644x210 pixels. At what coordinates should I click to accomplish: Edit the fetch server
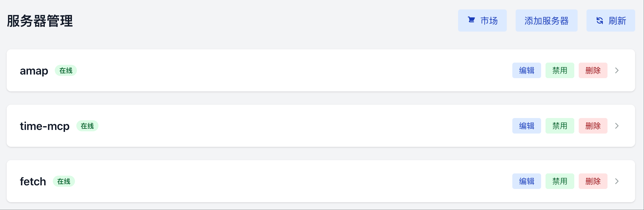coord(526,181)
